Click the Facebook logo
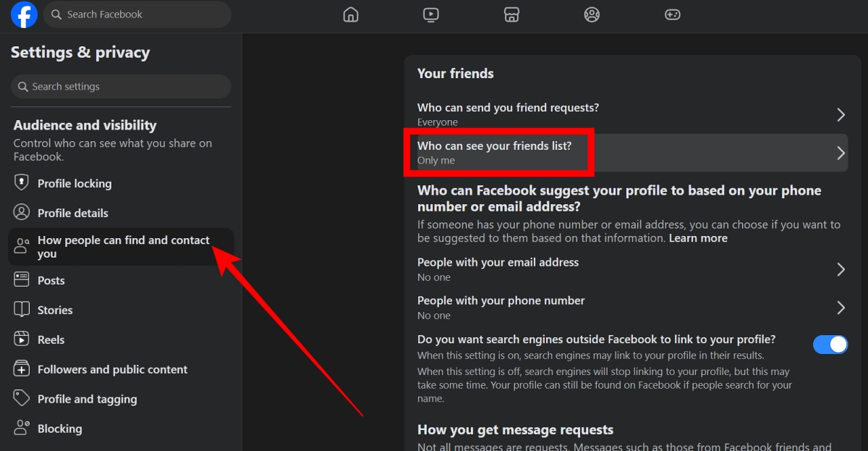The image size is (868, 451). tap(24, 14)
